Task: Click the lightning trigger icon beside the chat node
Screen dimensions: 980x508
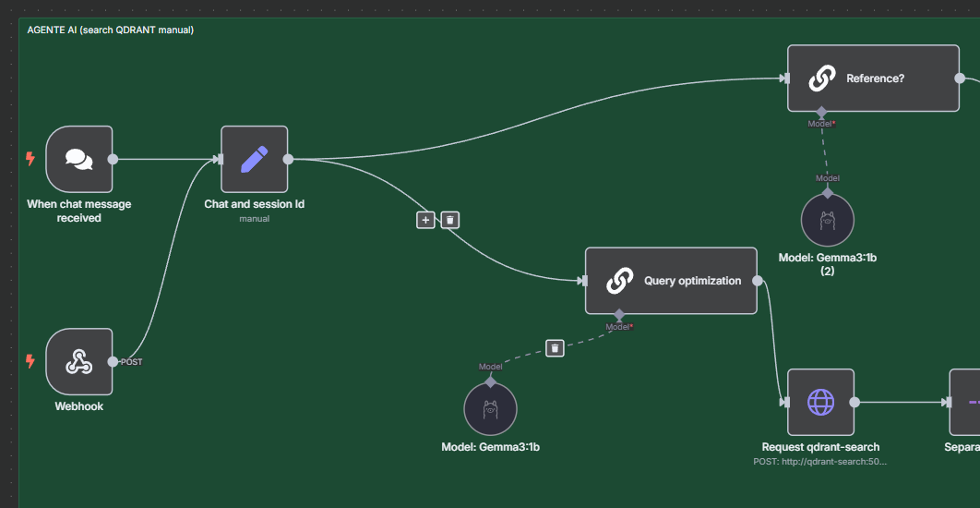Action: click(x=30, y=159)
